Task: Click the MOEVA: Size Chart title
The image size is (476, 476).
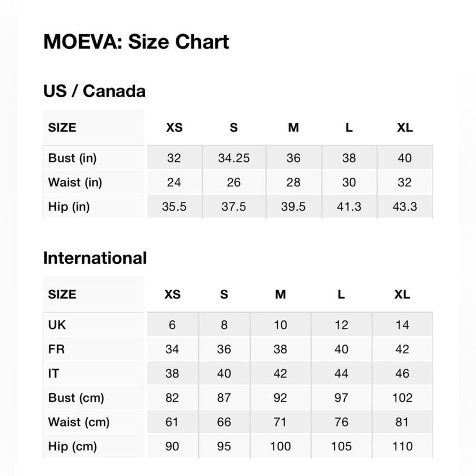Action: (x=136, y=41)
